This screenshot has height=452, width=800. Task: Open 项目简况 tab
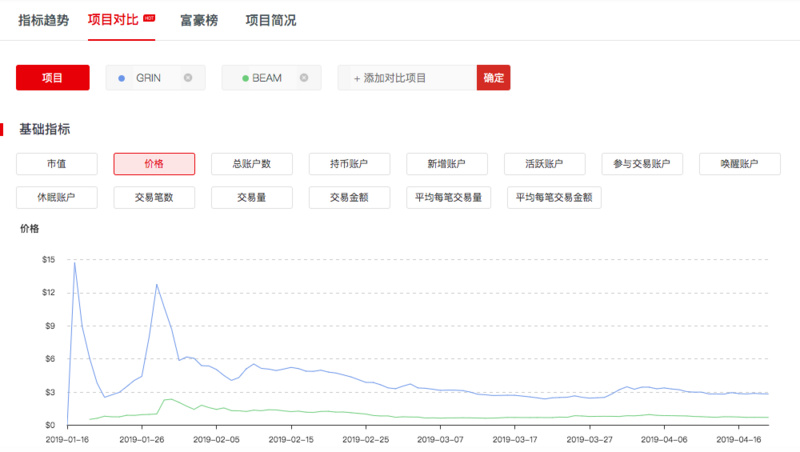(x=270, y=20)
